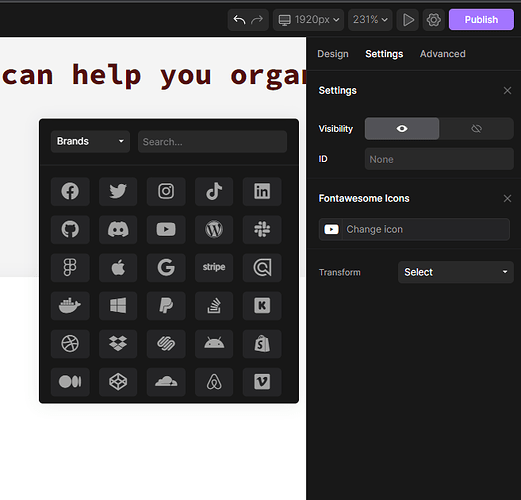Pick the Twitter bird icon
Viewport: 521px width, 500px height.
118,191
